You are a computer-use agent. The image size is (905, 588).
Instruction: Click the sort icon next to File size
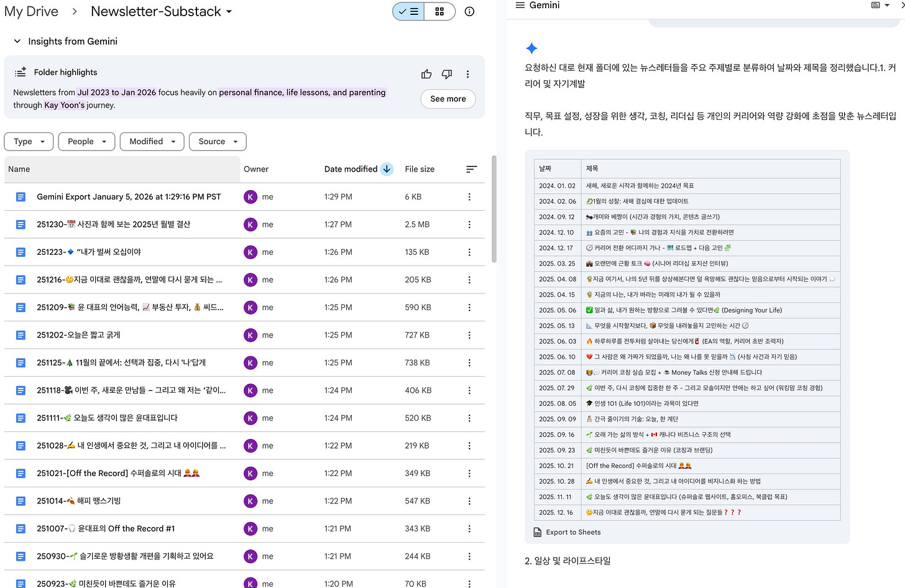[x=472, y=168]
